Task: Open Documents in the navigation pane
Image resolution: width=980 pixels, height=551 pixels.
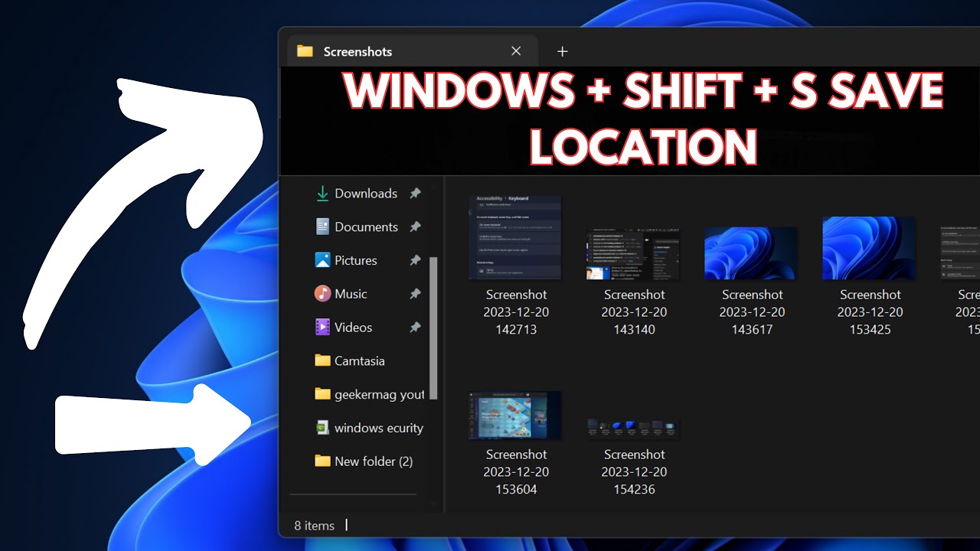Action: click(366, 227)
